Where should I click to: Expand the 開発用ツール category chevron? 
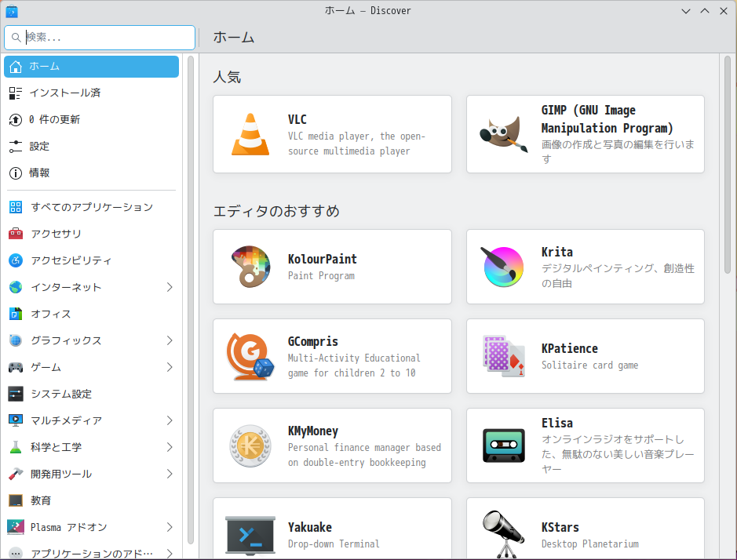tap(170, 474)
